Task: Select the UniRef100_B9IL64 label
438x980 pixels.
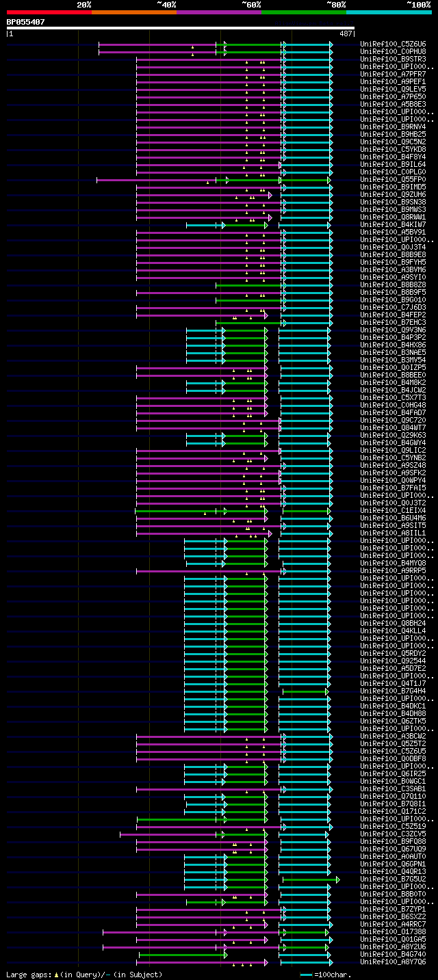Action: pos(393,165)
